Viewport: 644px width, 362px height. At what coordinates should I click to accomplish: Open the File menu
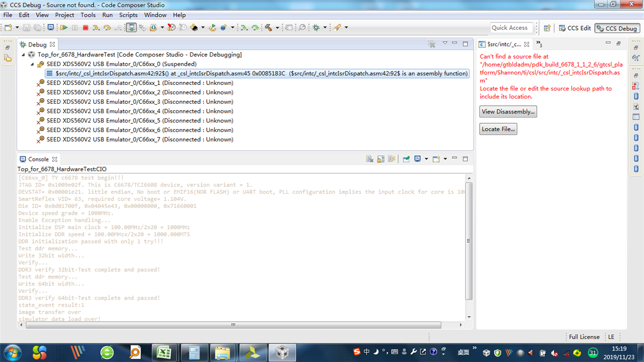tap(8, 15)
